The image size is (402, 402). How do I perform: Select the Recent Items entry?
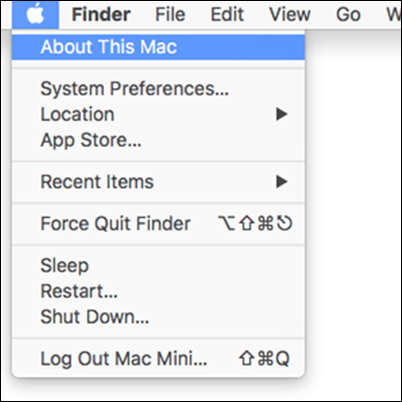coord(158,182)
